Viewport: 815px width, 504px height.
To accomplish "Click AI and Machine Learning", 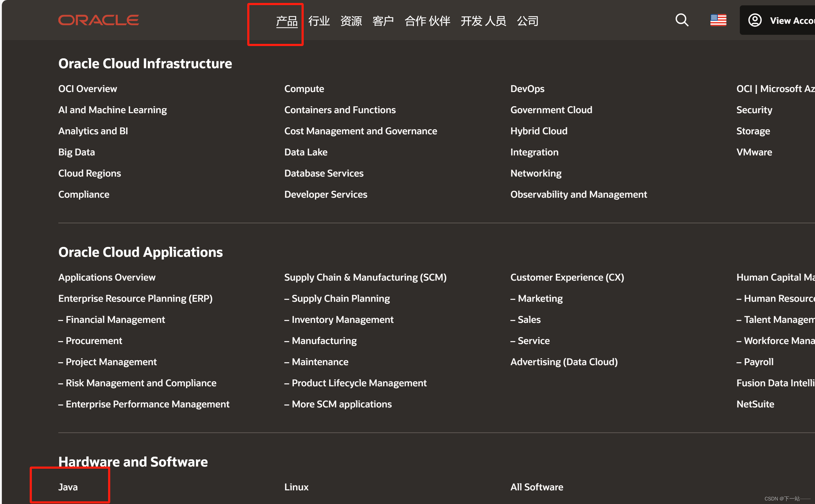I will [112, 110].
